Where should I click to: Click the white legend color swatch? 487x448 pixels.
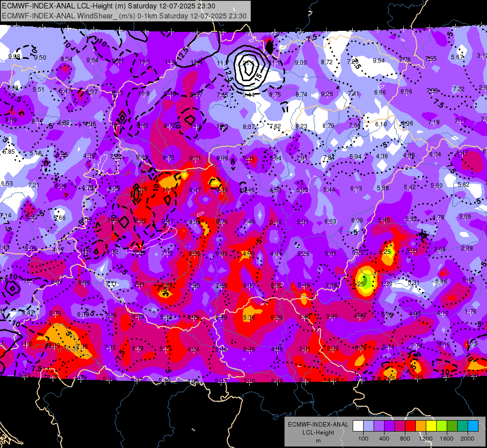[358, 426]
